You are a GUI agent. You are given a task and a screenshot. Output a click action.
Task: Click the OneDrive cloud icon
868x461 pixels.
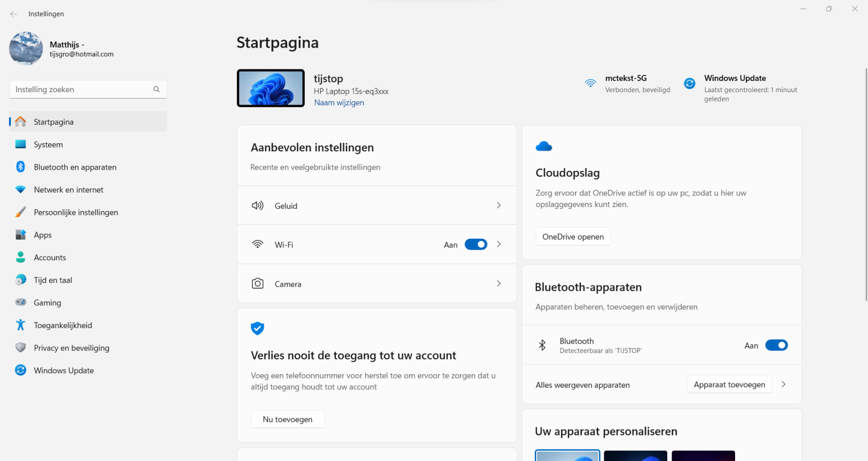pos(544,146)
